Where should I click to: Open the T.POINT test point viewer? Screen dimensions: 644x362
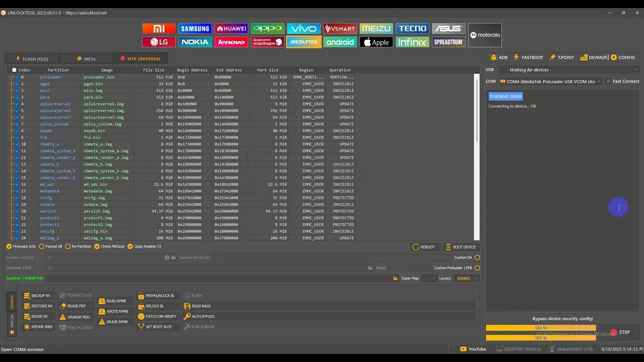coord(561,57)
